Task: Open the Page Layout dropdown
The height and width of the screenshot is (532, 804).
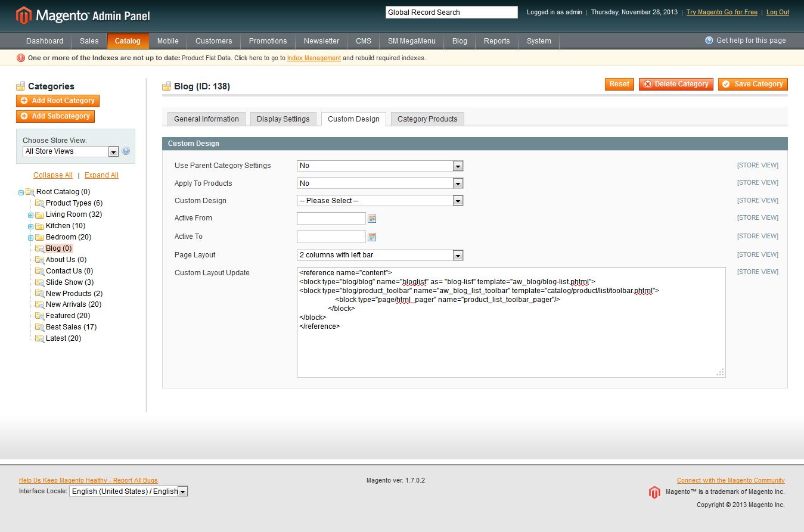Action: 380,255
